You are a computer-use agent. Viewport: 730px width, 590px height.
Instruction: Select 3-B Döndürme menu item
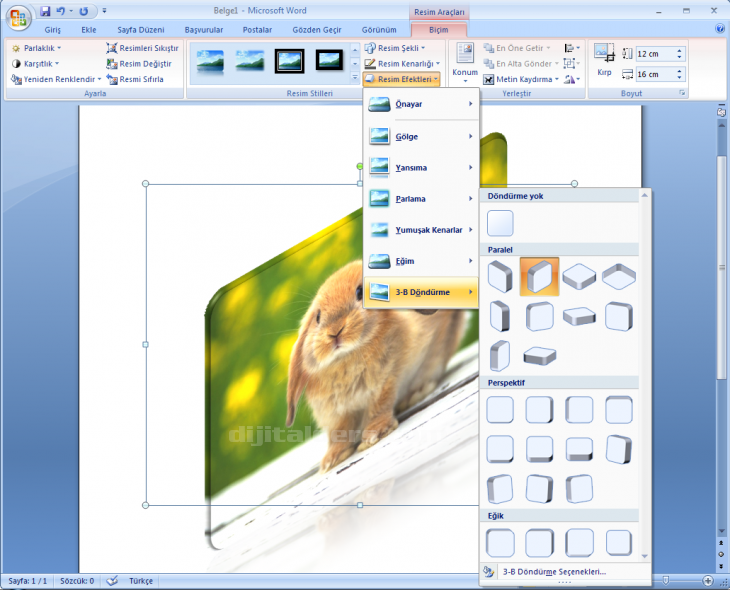point(421,292)
